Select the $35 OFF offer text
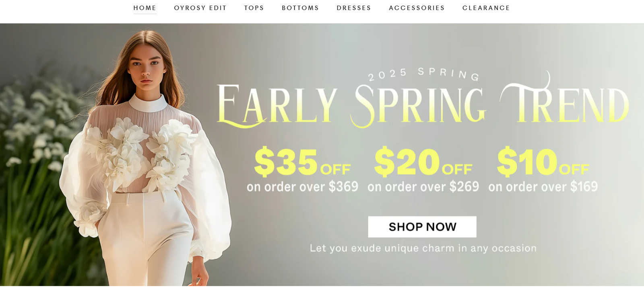This screenshot has height=297, width=644. coord(302,162)
